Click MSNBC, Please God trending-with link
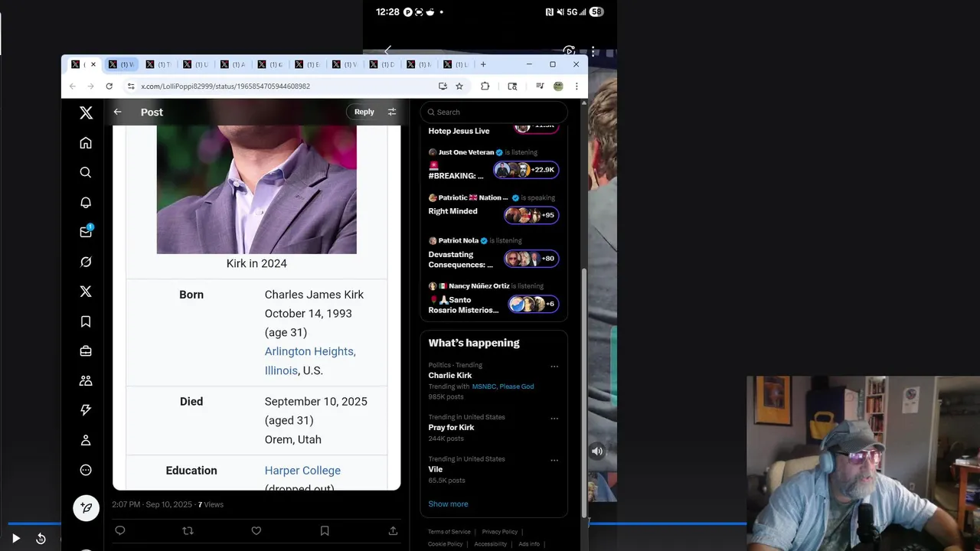The height and width of the screenshot is (551, 980). click(x=503, y=386)
